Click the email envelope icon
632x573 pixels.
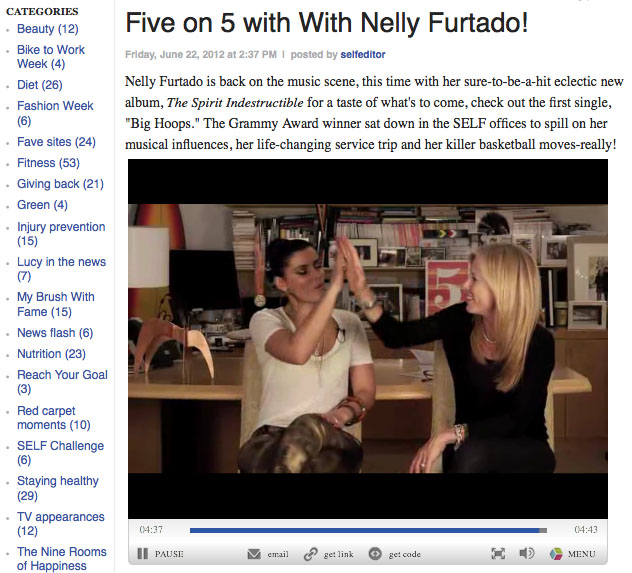254,554
